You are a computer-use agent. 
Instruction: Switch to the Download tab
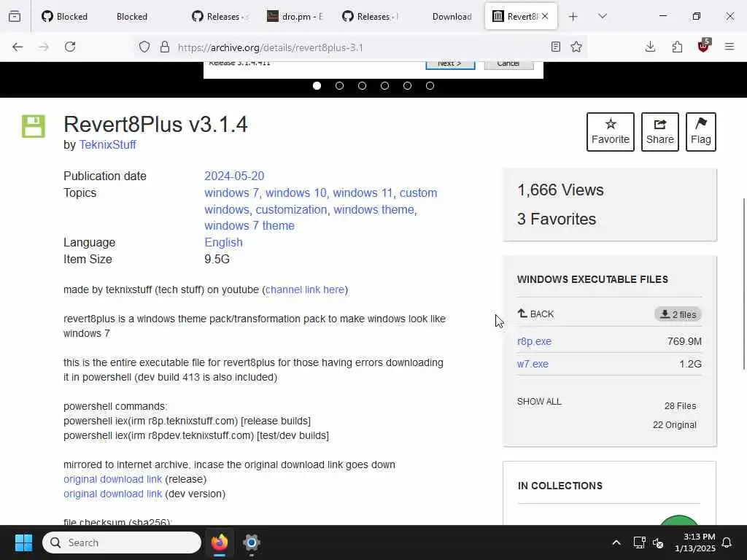452,16
